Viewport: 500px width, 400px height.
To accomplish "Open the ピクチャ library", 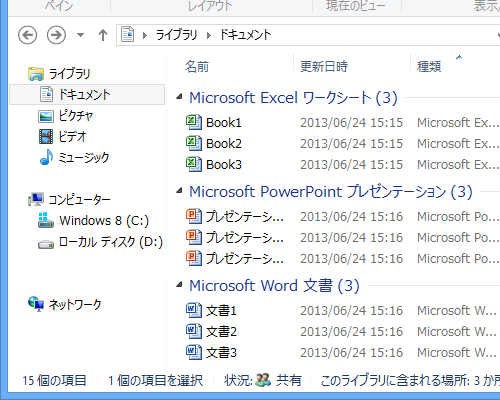I will 76,116.
